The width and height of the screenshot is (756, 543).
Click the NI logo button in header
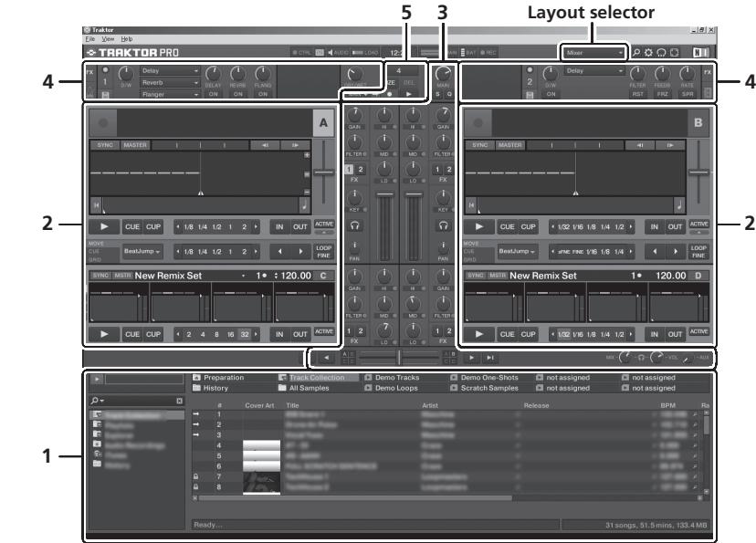point(700,53)
